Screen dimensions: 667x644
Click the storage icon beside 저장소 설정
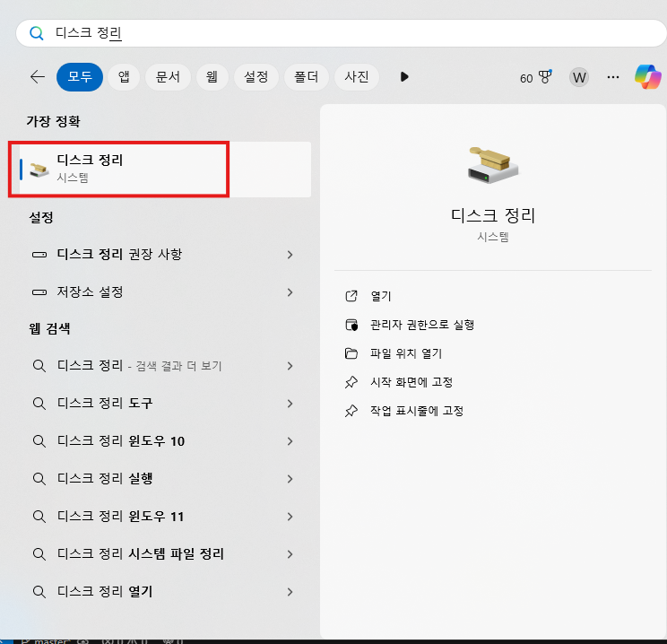click(39, 292)
